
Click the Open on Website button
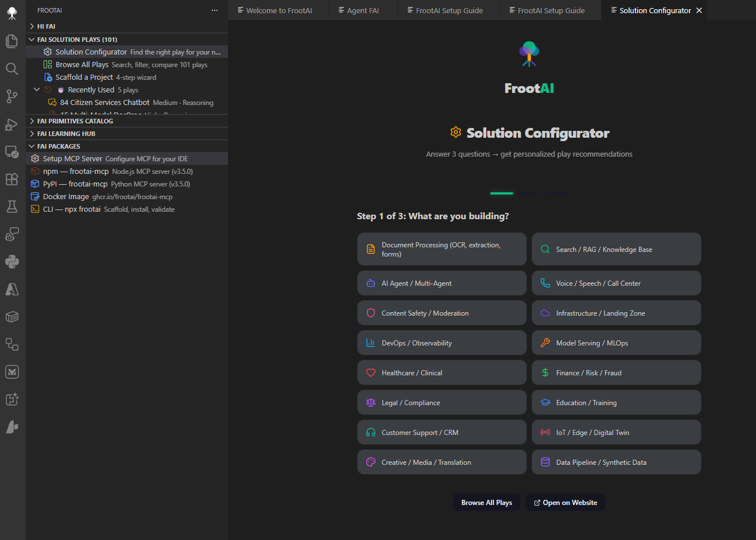[565, 502]
